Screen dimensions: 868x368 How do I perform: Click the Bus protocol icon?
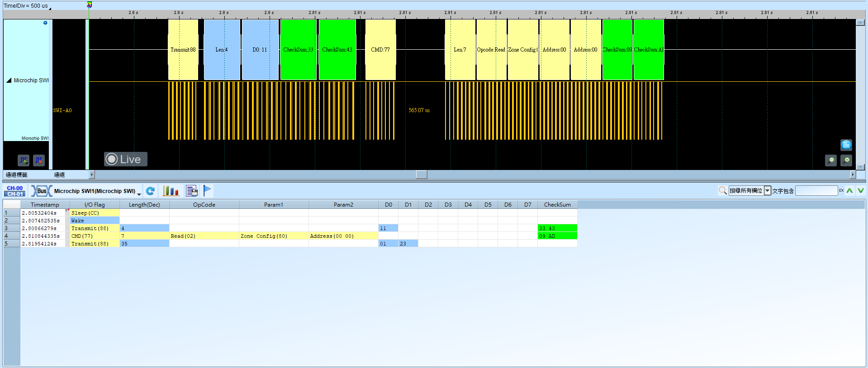coord(41,191)
